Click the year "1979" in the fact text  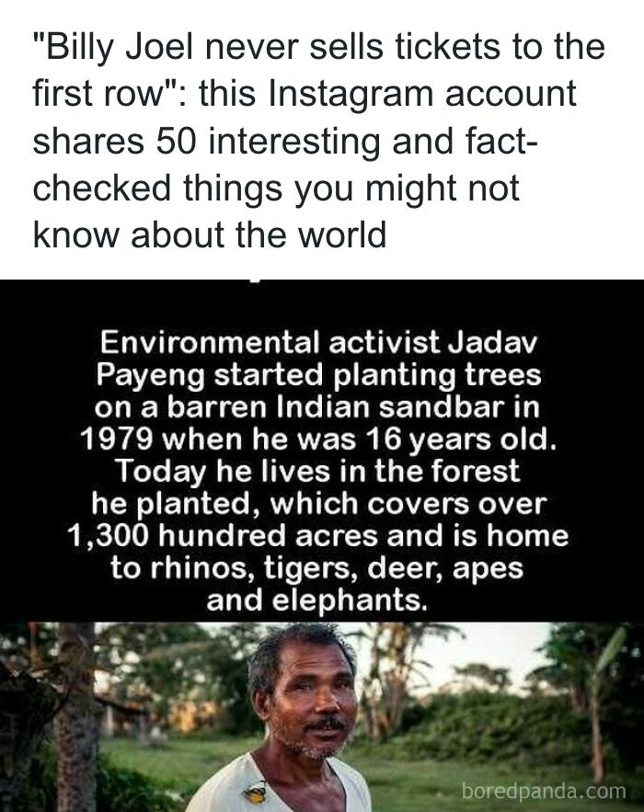point(117,440)
